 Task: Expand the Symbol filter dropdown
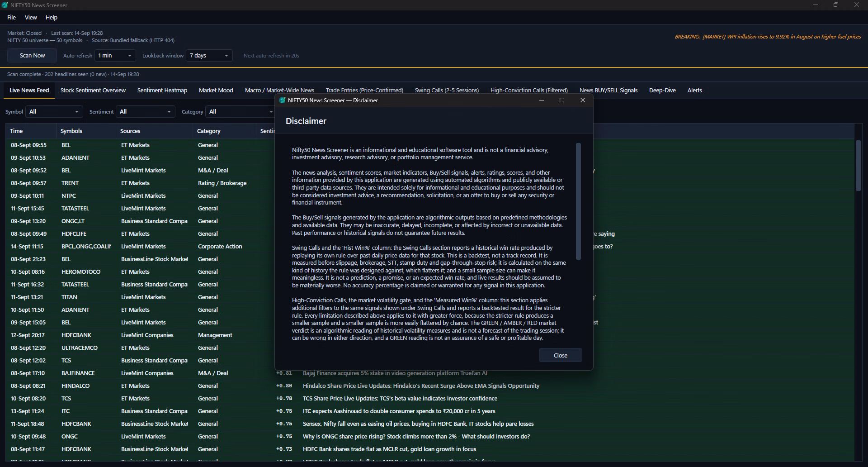coord(54,112)
